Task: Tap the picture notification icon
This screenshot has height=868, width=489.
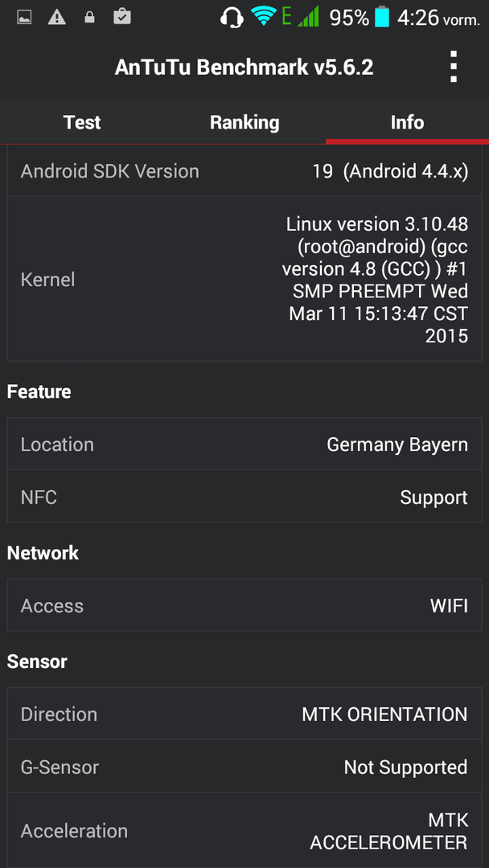Action: [24, 18]
